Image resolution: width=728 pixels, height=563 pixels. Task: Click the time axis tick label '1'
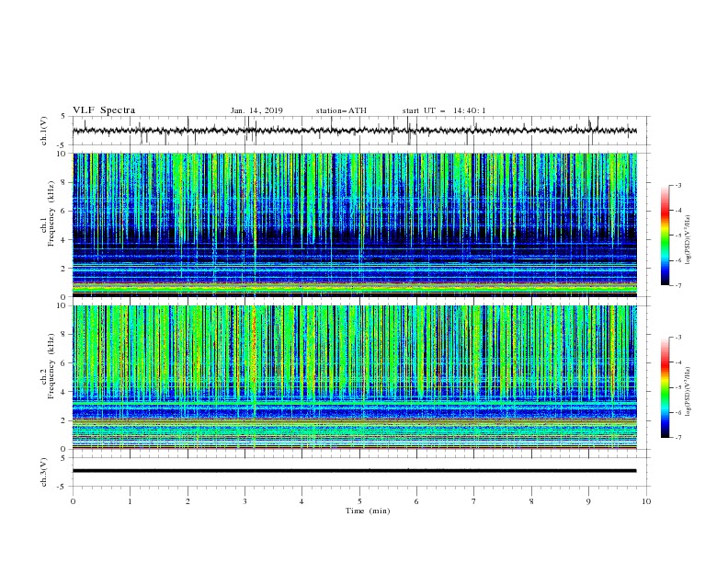[130, 501]
